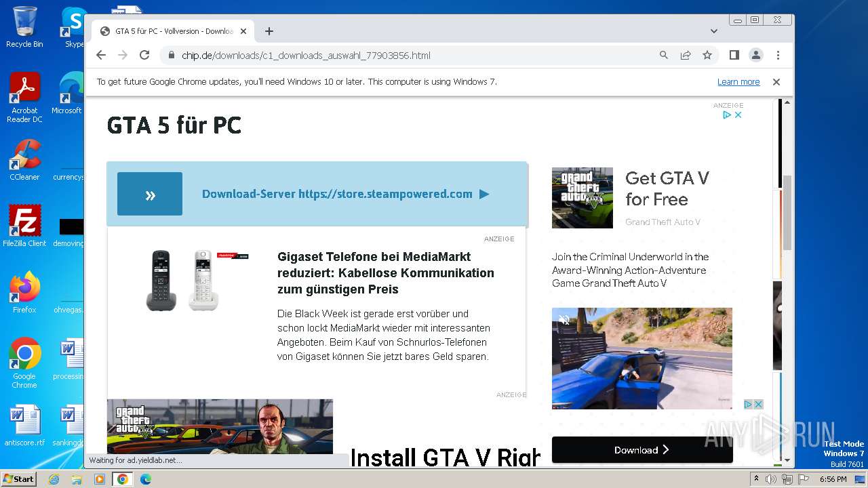Click the black Download button

coord(642,449)
